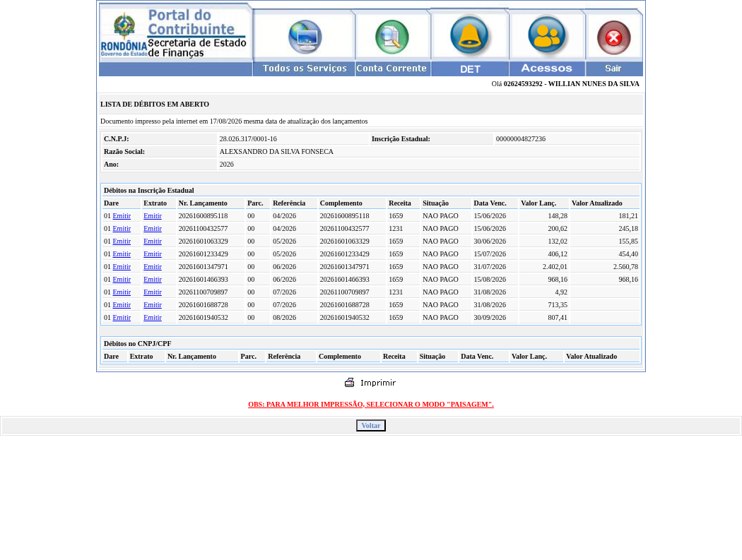
Task: Click the DET bell icon
Action: [x=469, y=35]
